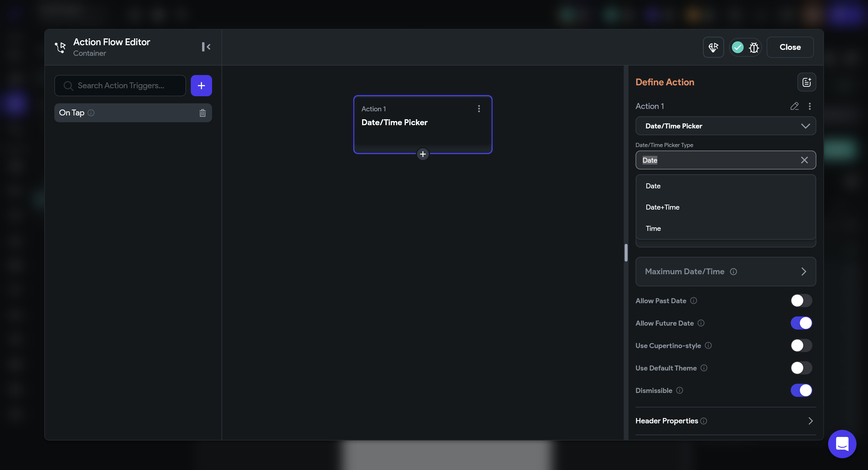
Task: Click the add action trigger plus button
Action: tap(201, 86)
